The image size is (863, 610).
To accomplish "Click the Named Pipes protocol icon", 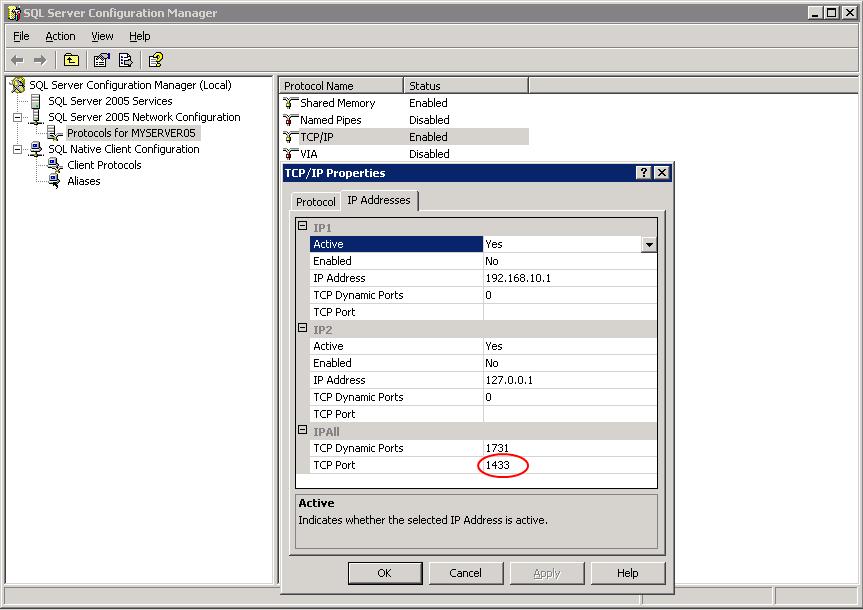I will [291, 120].
